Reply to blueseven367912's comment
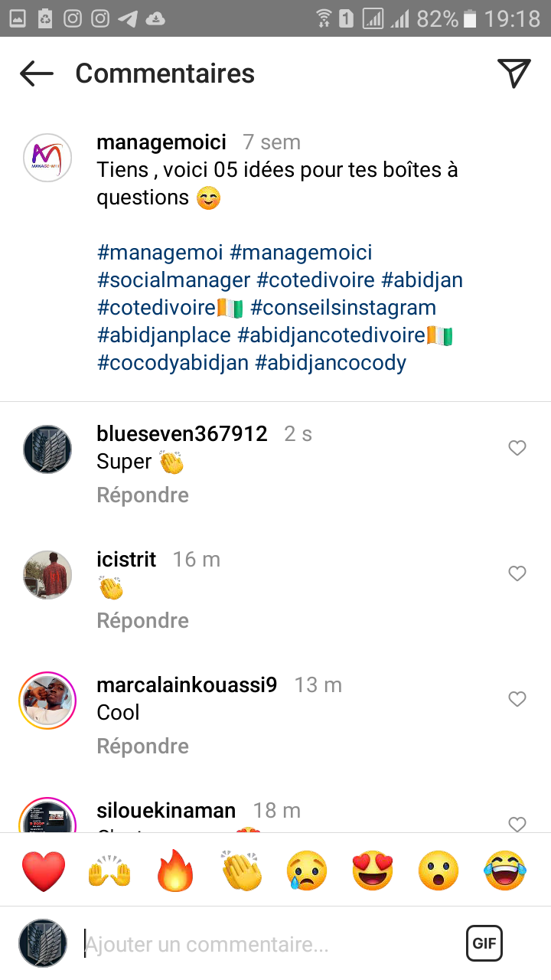 tap(142, 495)
